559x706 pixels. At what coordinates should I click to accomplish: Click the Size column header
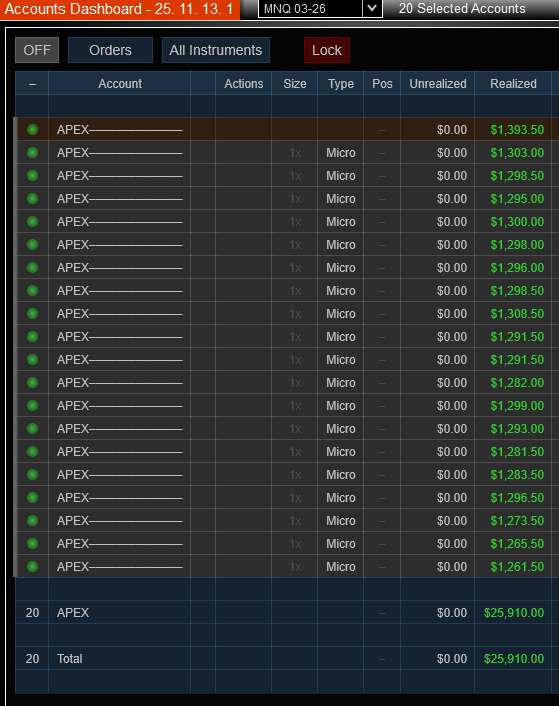295,84
